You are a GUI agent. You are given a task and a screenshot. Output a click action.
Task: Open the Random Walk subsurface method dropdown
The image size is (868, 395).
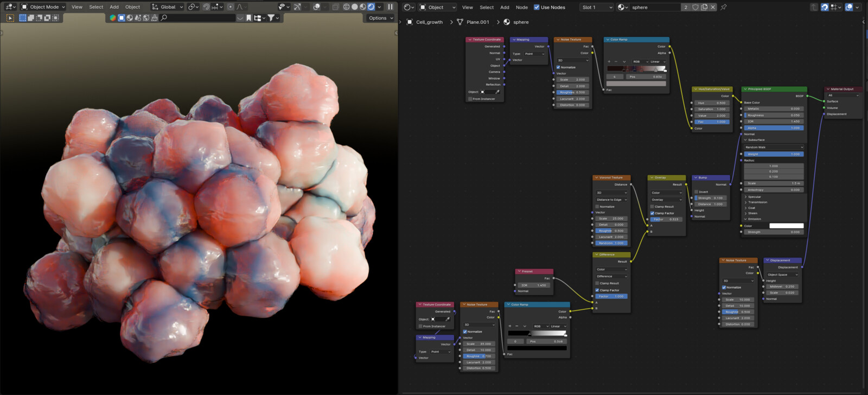774,147
